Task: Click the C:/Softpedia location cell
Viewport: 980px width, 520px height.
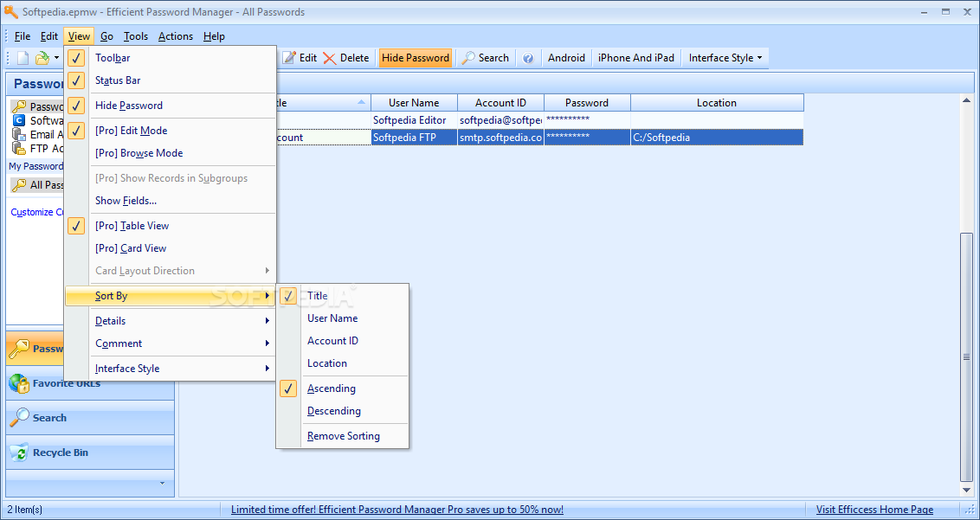Action: [717, 138]
